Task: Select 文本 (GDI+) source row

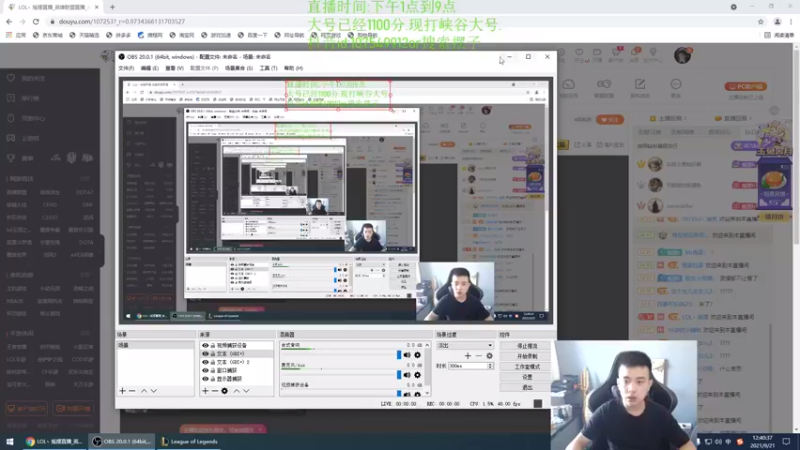Action: (x=236, y=354)
